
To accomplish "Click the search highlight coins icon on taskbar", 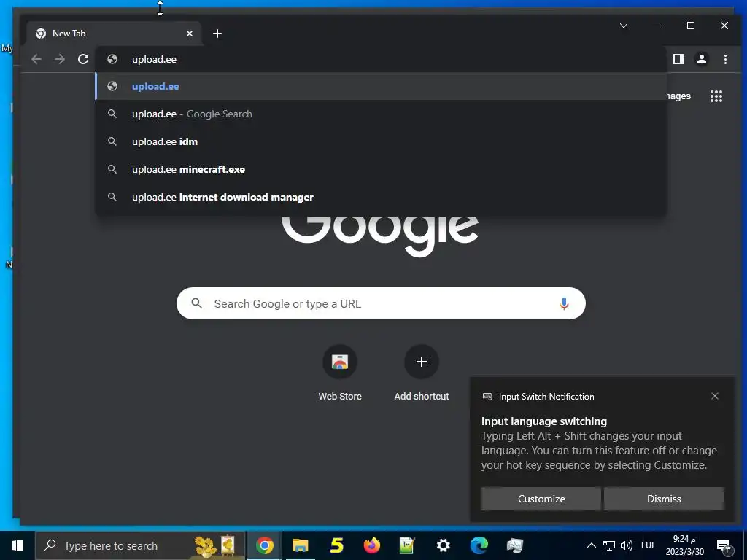I will (215, 545).
